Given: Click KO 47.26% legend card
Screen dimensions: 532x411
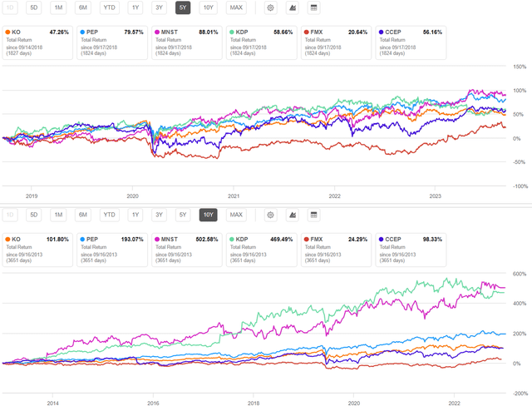Looking at the screenshot, I should pyautogui.click(x=37, y=42).
